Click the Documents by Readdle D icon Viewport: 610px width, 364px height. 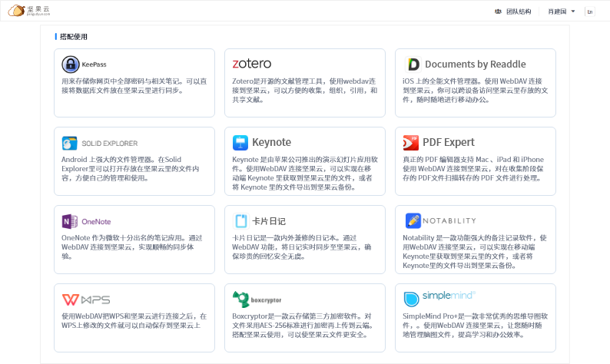point(413,65)
